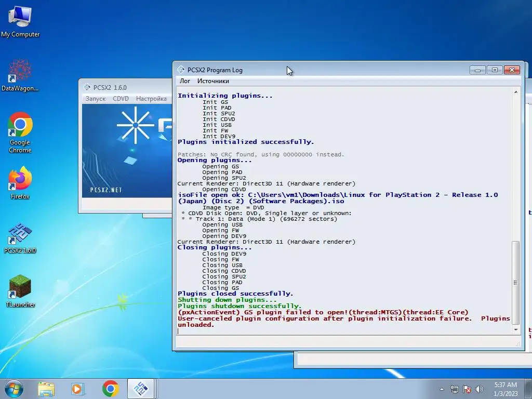Launch Firefox from the desktop shortcut
This screenshot has width=532, height=399.
20,182
